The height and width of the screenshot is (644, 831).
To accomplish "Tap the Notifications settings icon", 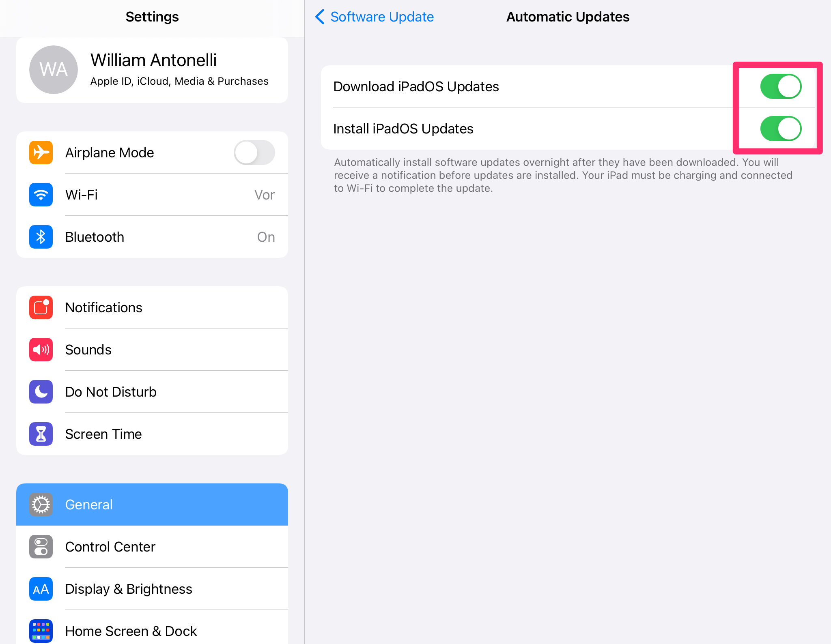I will (x=41, y=307).
